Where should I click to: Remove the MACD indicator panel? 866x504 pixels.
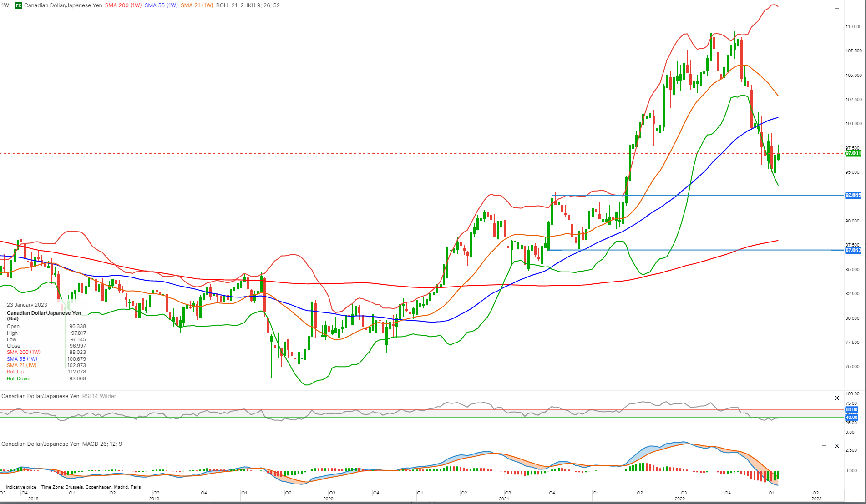(836, 446)
